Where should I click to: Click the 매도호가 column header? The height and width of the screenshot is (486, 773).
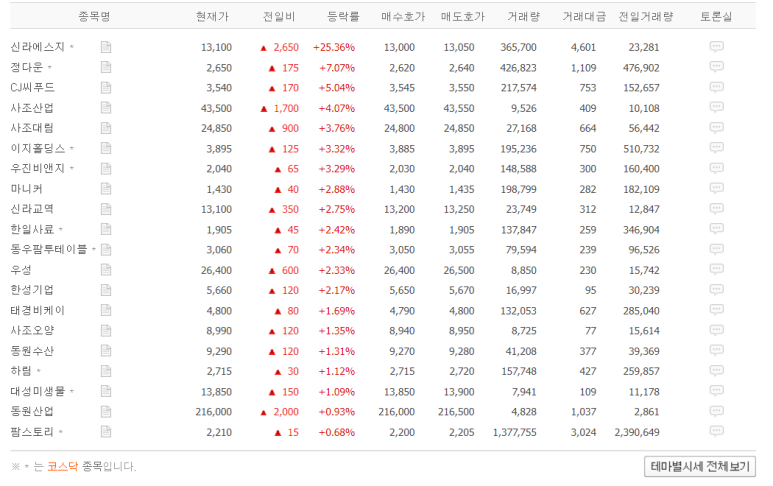click(x=463, y=17)
